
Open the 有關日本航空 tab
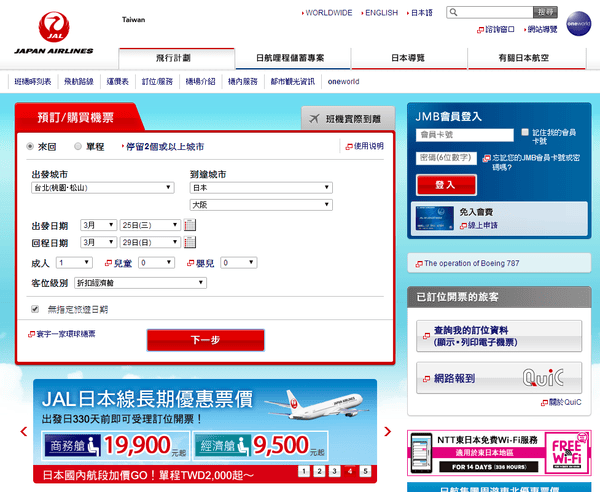tap(526, 58)
